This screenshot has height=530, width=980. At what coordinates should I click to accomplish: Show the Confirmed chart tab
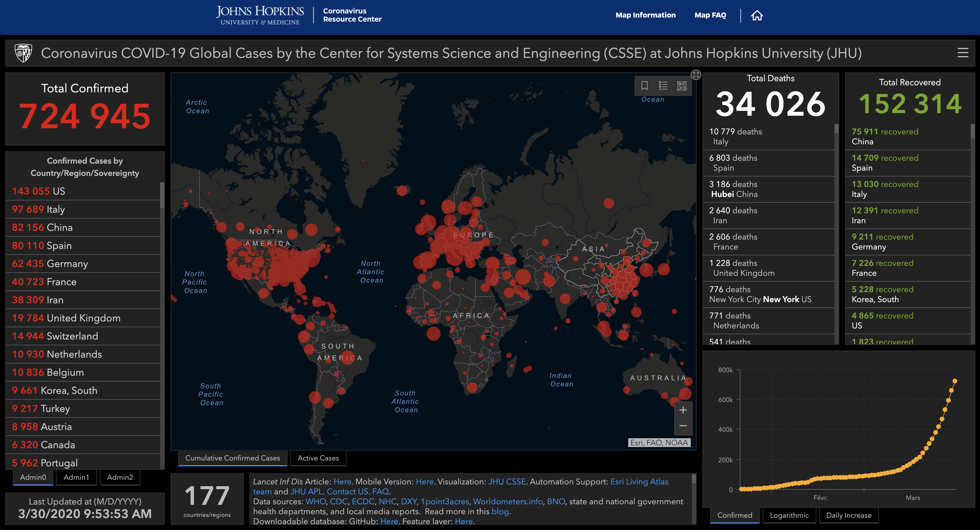click(735, 515)
